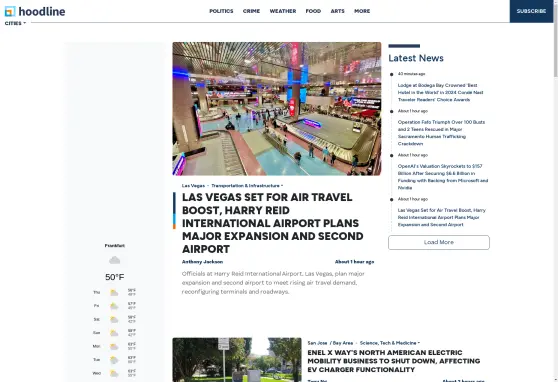Click the Friday forecast weather icon

coord(114,306)
